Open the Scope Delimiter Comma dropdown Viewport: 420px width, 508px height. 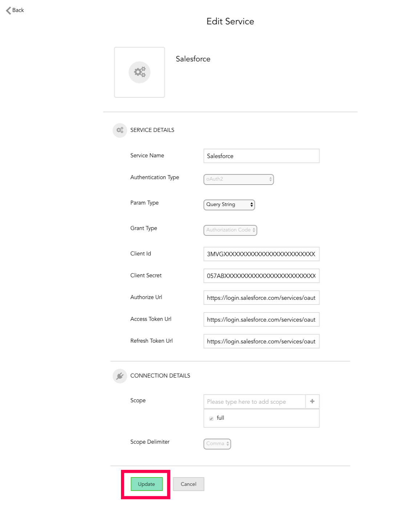217,444
